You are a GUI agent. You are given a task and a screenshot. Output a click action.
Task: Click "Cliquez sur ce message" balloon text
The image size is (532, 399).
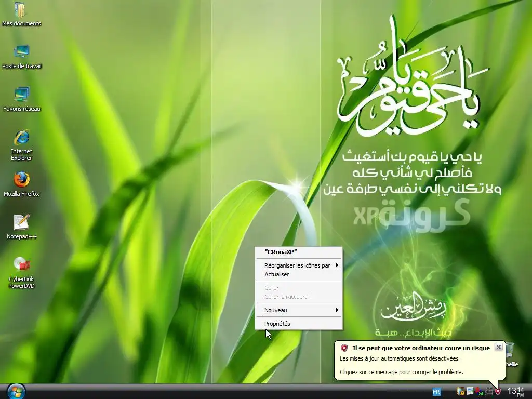pyautogui.click(x=402, y=372)
